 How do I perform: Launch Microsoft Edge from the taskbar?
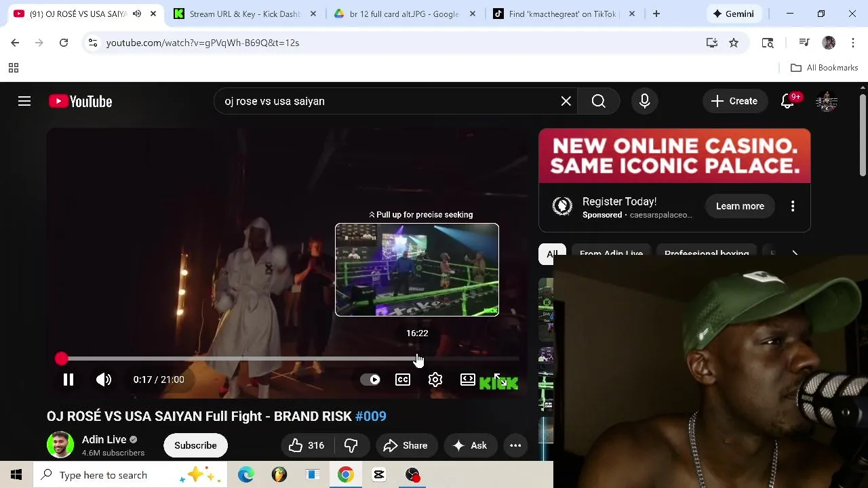(246, 475)
